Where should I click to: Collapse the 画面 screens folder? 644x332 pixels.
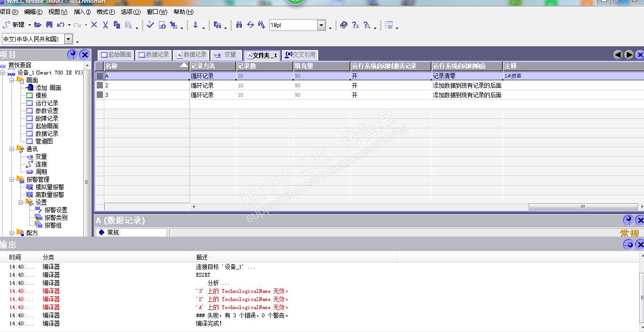12,81
